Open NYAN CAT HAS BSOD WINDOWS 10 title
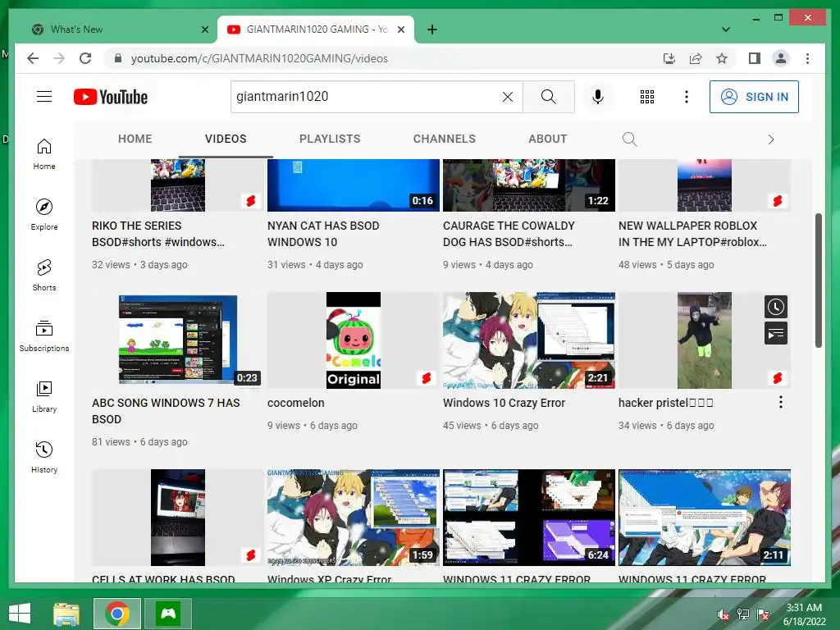This screenshot has height=630, width=840. pyautogui.click(x=323, y=234)
